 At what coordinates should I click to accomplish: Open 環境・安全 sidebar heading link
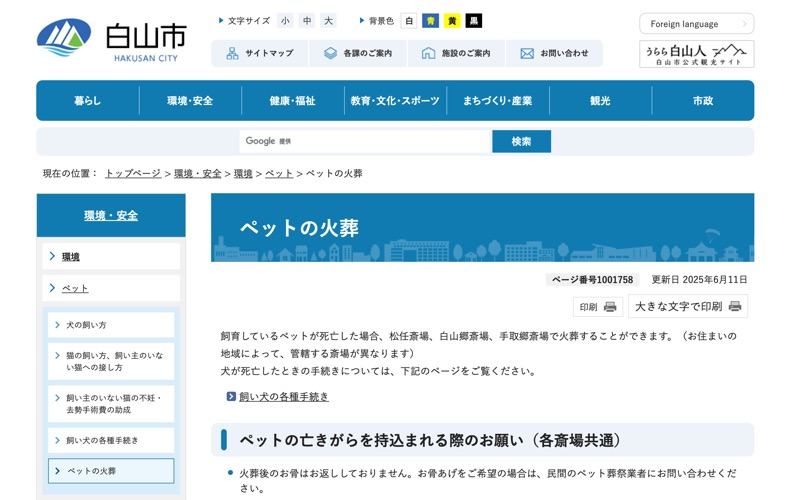111,215
